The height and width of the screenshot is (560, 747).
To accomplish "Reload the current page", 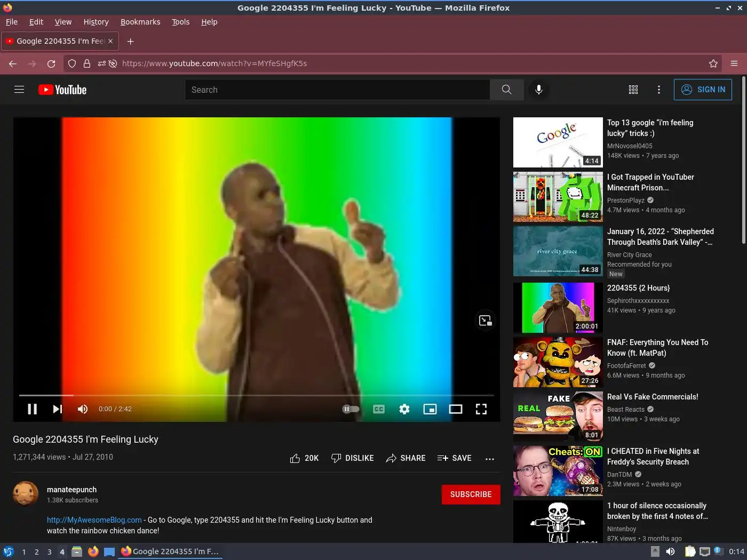I will coord(51,63).
